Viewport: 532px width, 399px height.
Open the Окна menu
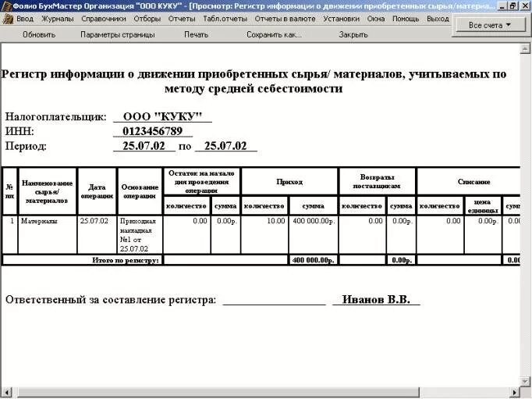(376, 19)
